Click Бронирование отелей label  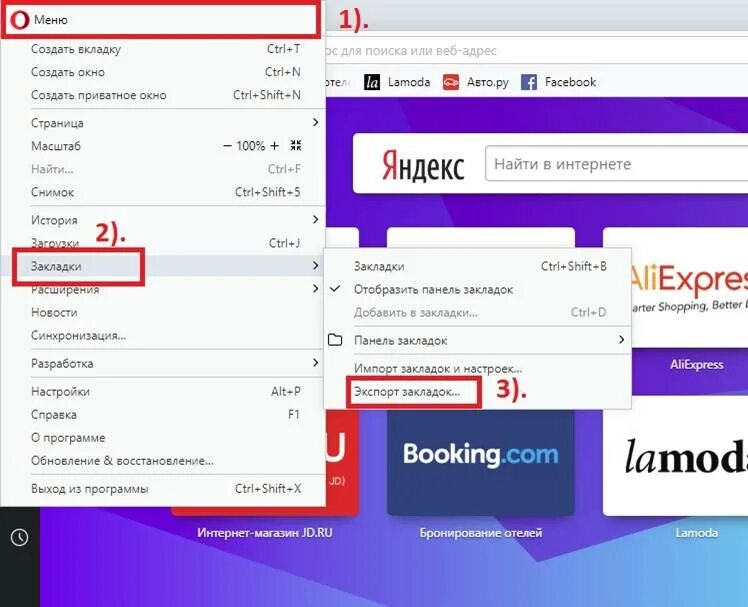(481, 533)
